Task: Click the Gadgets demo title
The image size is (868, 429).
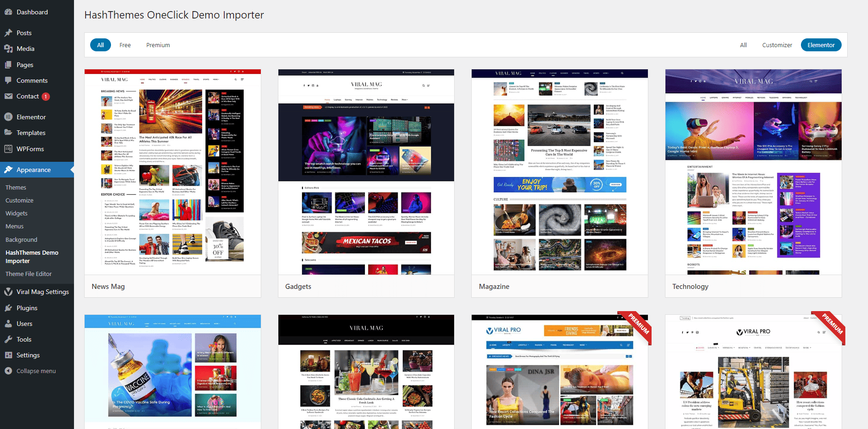Action: pos(298,287)
